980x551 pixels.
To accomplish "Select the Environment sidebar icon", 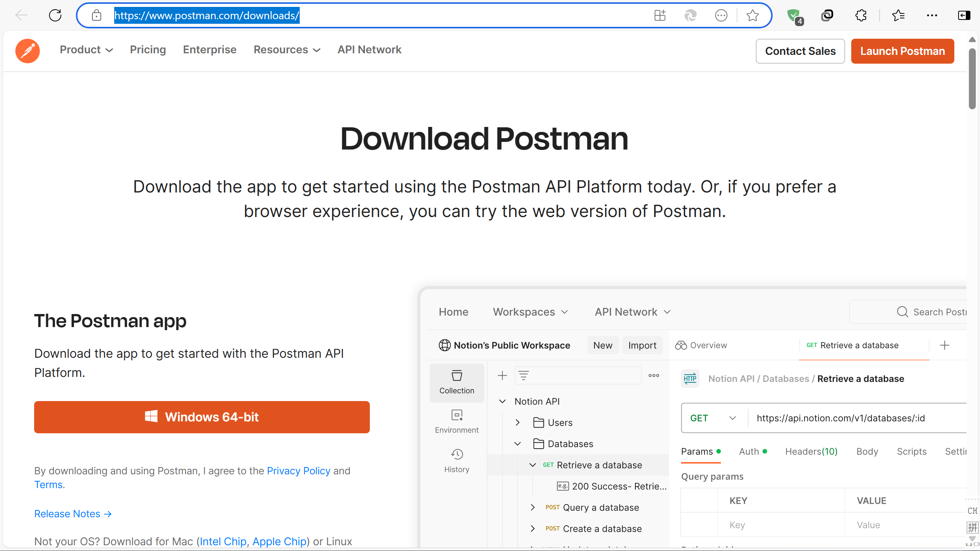I will point(456,421).
